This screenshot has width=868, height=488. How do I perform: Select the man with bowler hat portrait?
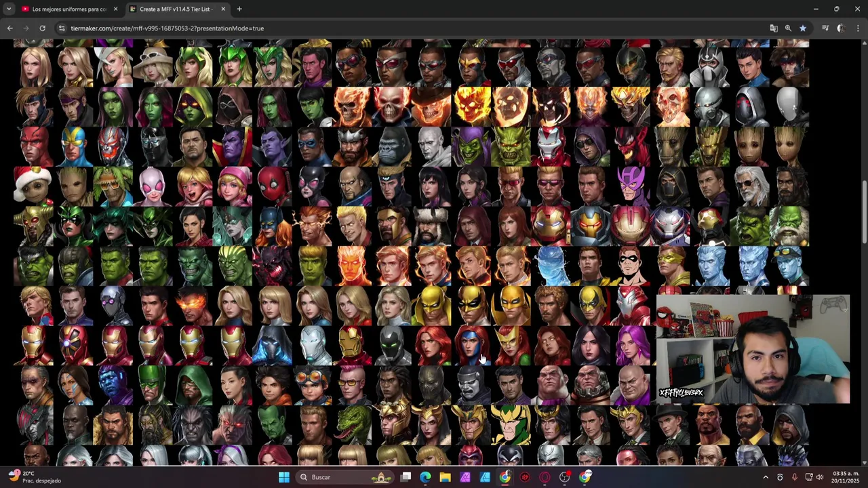pos(670,424)
